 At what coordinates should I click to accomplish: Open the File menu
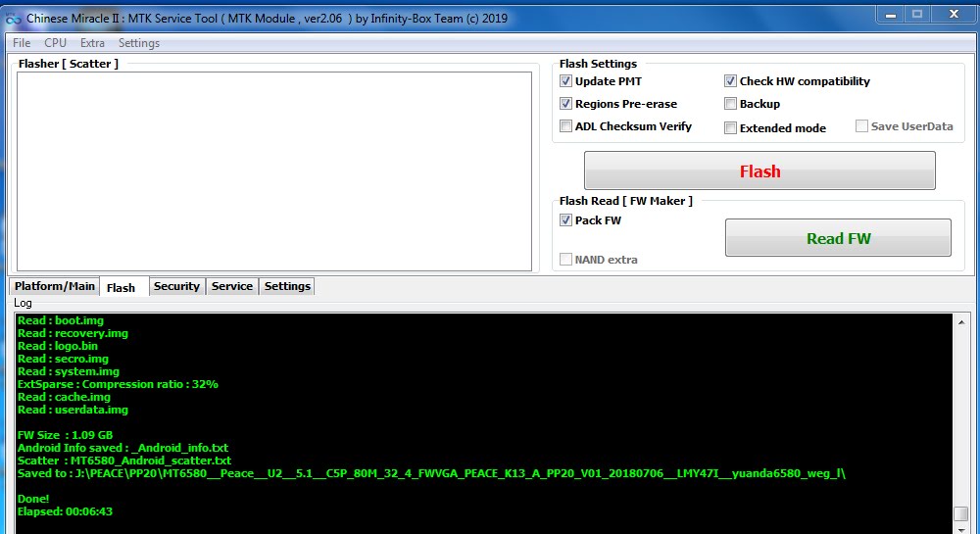(x=22, y=43)
